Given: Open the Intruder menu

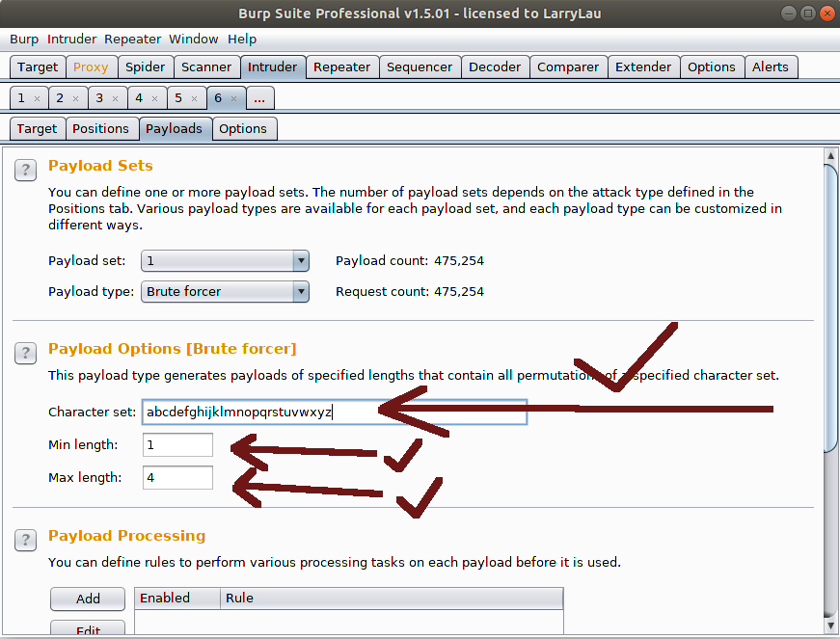Looking at the screenshot, I should tap(71, 40).
